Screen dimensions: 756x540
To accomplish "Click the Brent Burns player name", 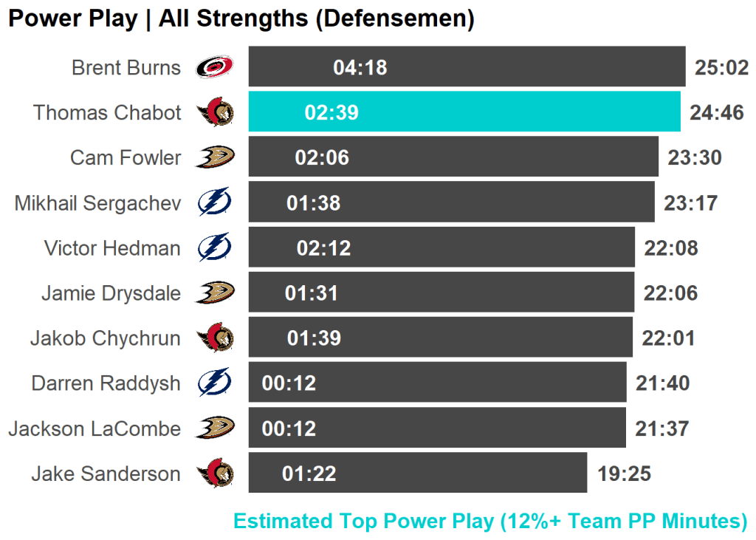I will pos(126,68).
